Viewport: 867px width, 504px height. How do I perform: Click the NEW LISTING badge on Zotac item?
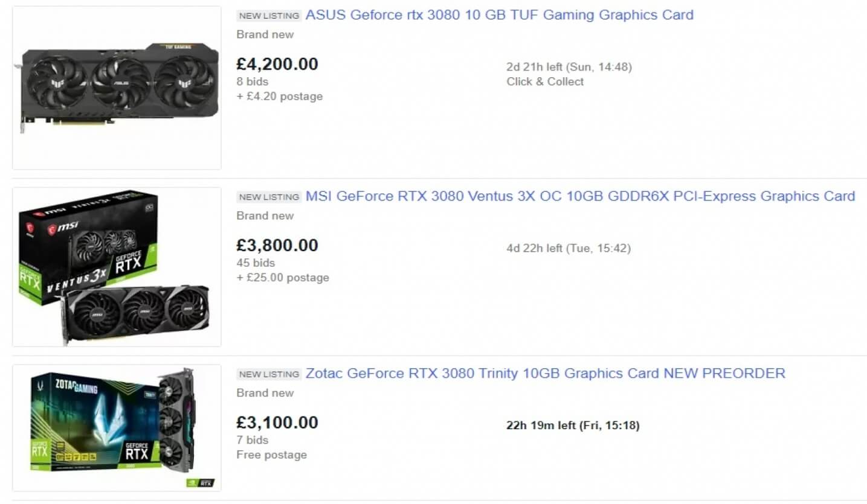(269, 374)
